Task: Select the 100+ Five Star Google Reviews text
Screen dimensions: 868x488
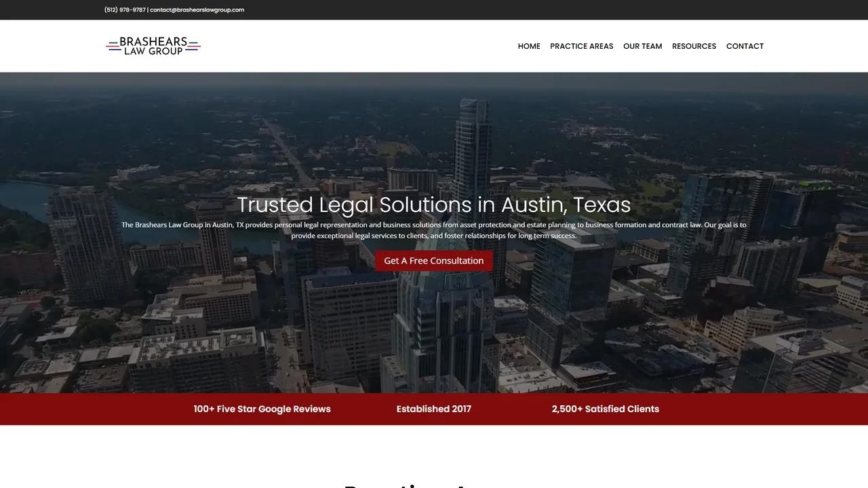Action: (x=262, y=409)
